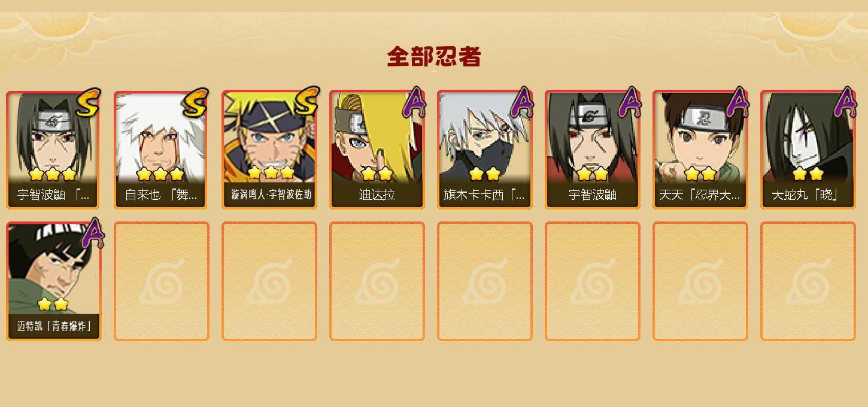
Task: Click the 迪达拉 name label
Action: (x=377, y=195)
